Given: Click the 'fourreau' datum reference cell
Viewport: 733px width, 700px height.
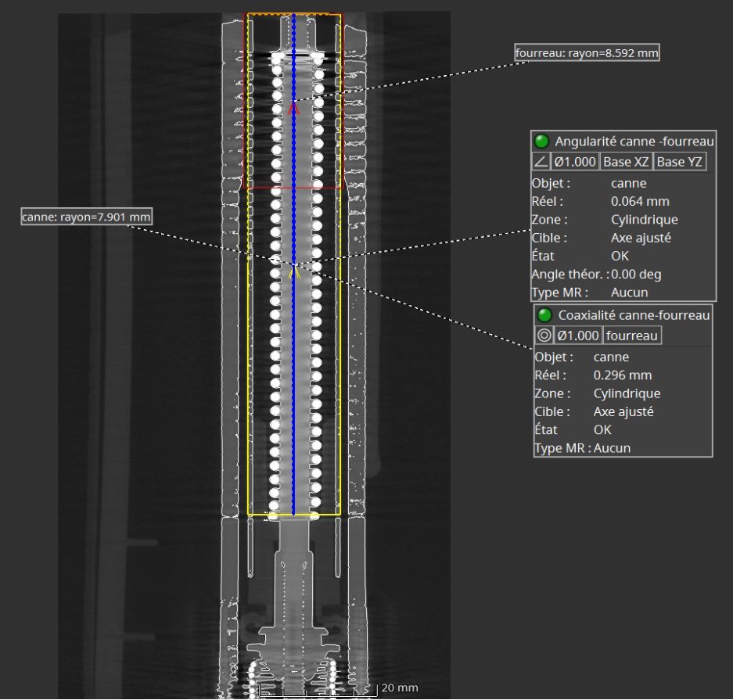Looking at the screenshot, I should 631,336.
